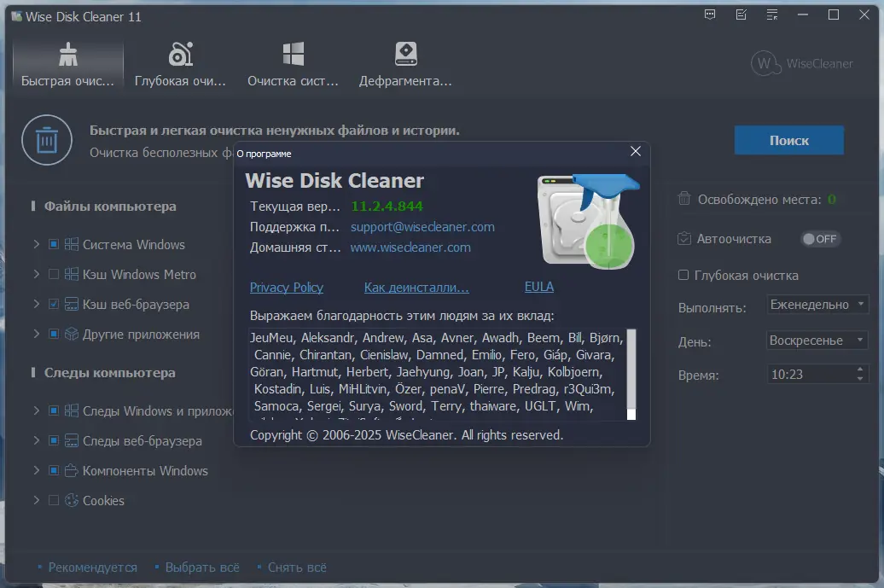
Task: Minimize the Wise Disk Cleaner window
Action: point(803,15)
